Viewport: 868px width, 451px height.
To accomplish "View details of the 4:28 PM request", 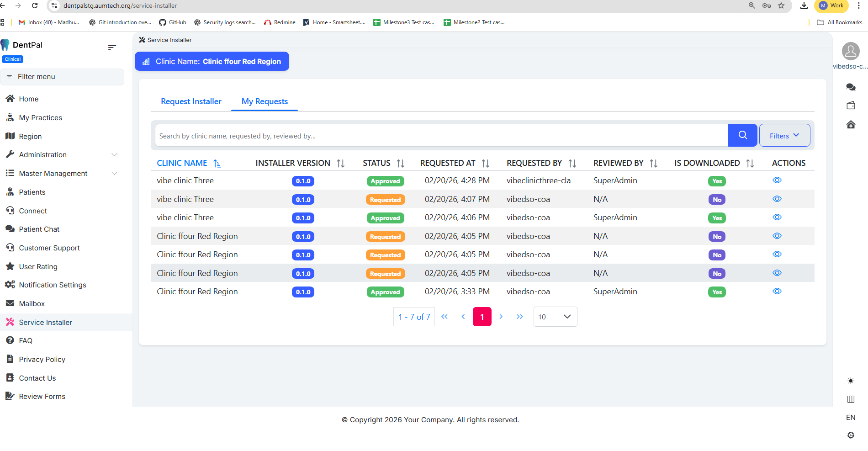I will (777, 180).
